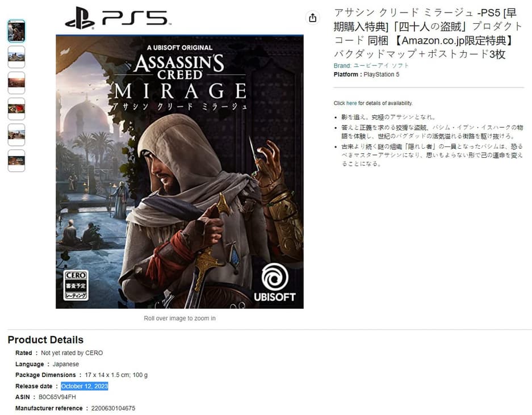Click the PlayStation logo above the cover

tap(79, 18)
